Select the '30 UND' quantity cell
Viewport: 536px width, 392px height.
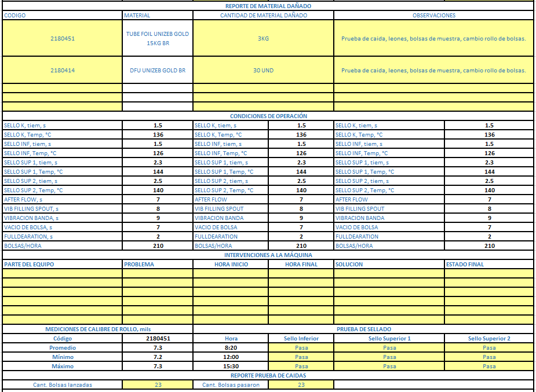pyautogui.click(x=263, y=70)
